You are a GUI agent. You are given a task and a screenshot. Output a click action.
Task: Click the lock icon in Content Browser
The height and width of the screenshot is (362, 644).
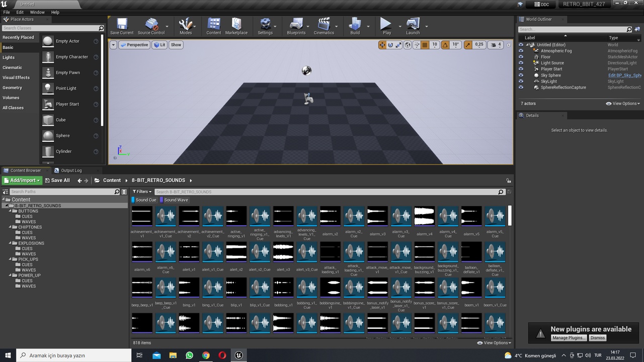coord(509,180)
